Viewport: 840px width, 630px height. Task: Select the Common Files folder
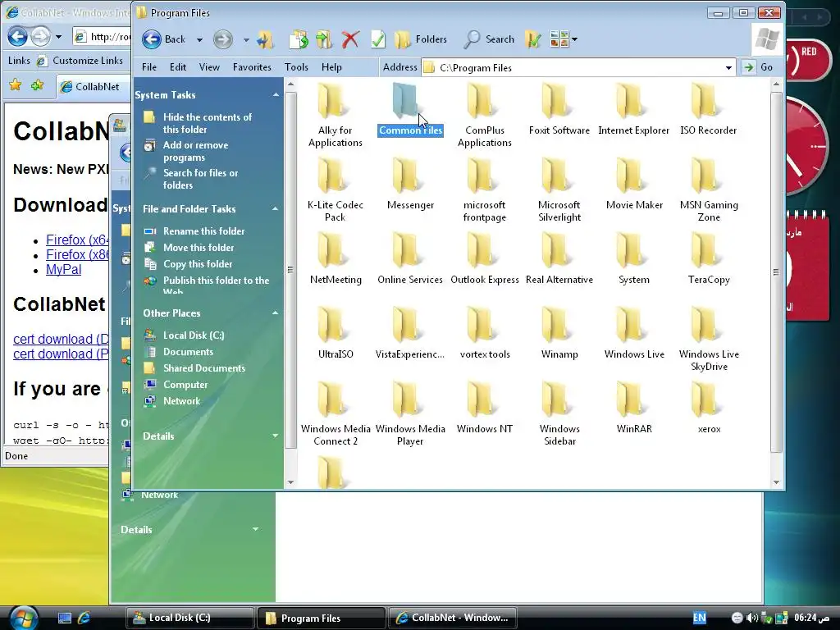pos(410,110)
